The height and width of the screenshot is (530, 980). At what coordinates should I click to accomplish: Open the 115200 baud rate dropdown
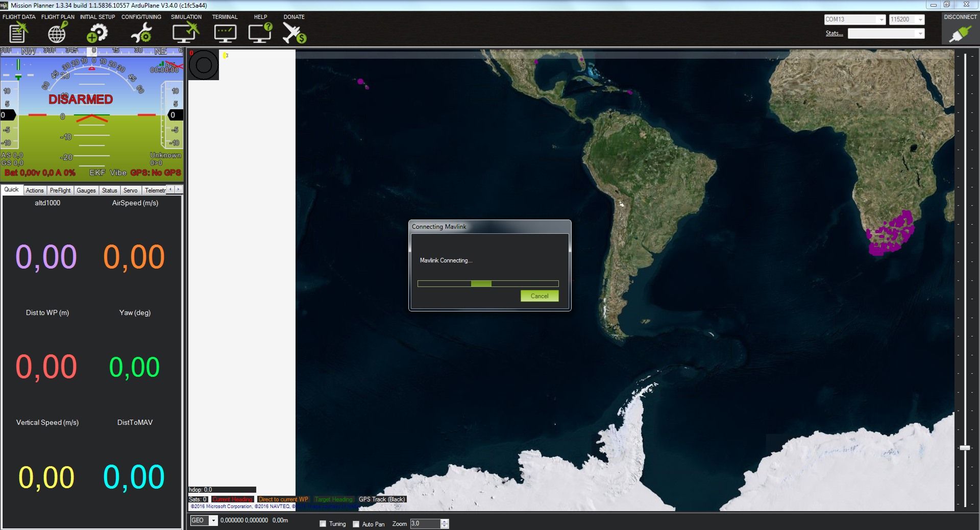coord(920,20)
